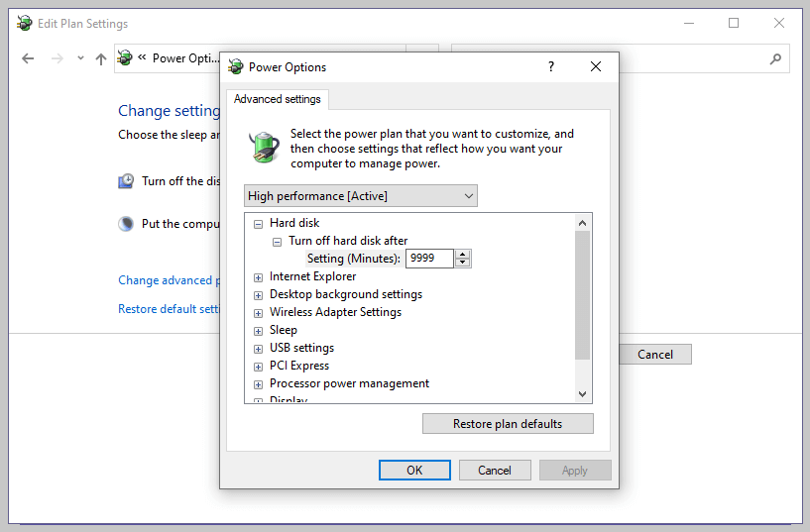The image size is (810, 532).
Task: Minimize the Edit Plan Settings window
Action: [689, 23]
